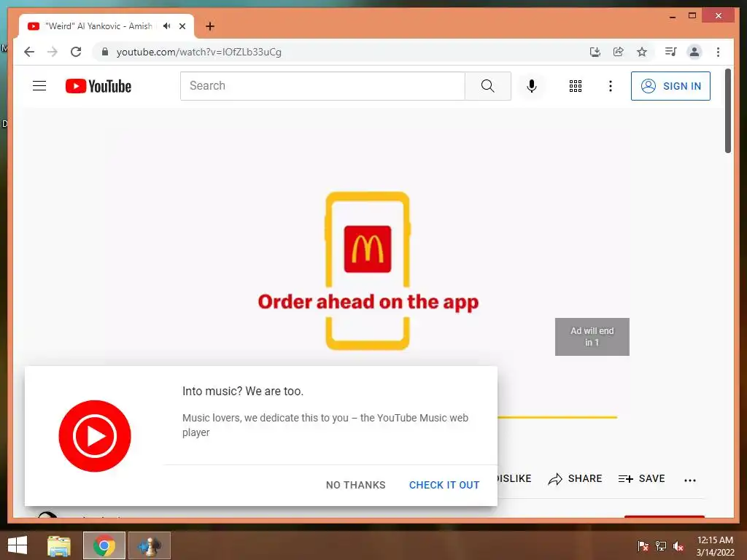Screen dimensions: 747x560
Task: Click the SIGN IN button
Action: 670,86
